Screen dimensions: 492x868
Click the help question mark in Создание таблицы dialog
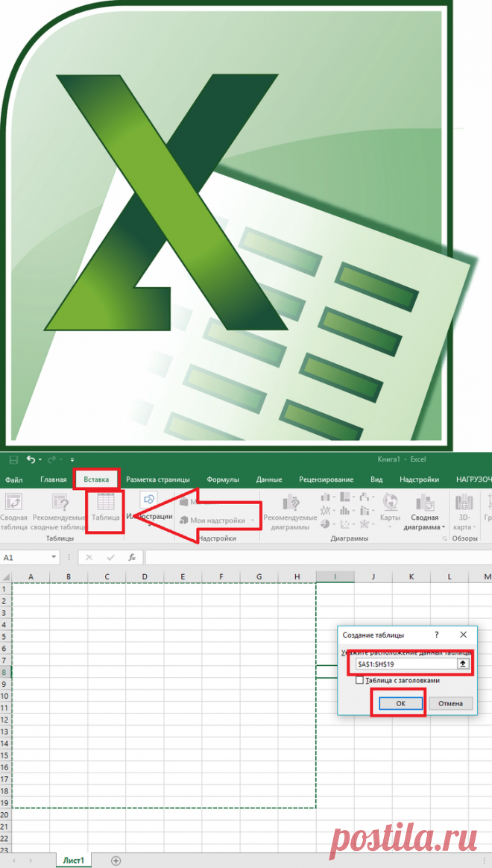(436, 635)
